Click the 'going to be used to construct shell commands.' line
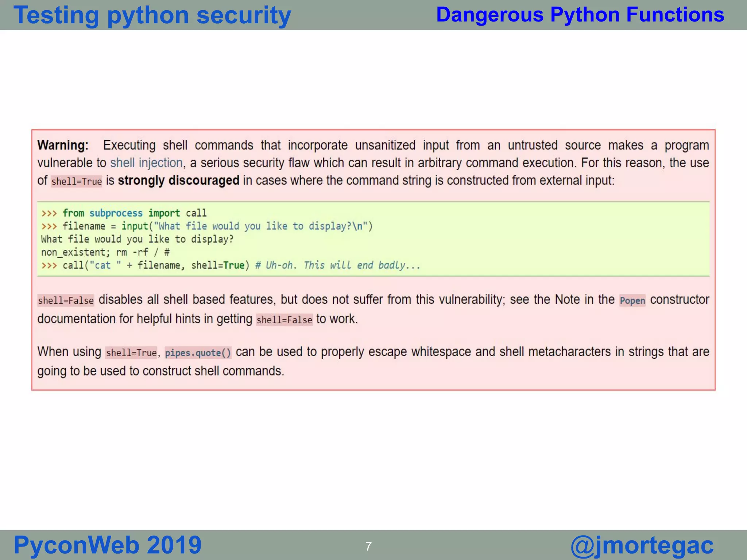 click(x=160, y=371)
